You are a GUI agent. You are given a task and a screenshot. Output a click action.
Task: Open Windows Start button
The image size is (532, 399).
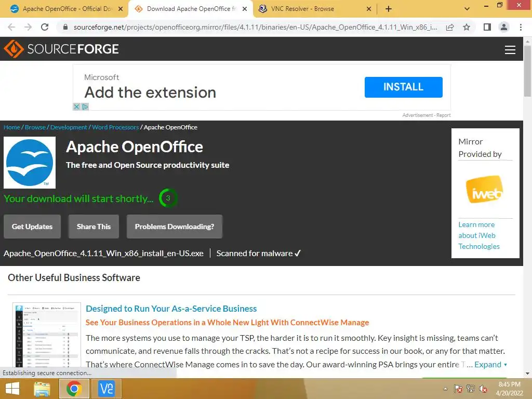(12, 389)
